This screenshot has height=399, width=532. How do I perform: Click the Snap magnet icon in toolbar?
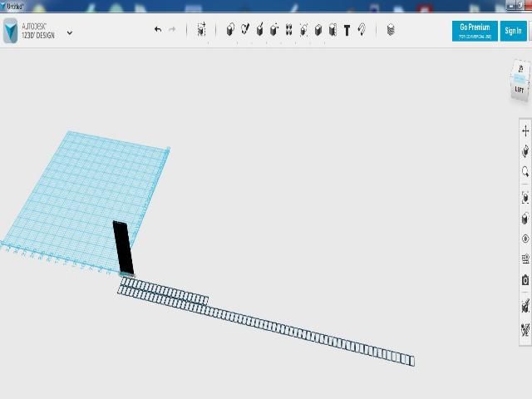pos(362,30)
